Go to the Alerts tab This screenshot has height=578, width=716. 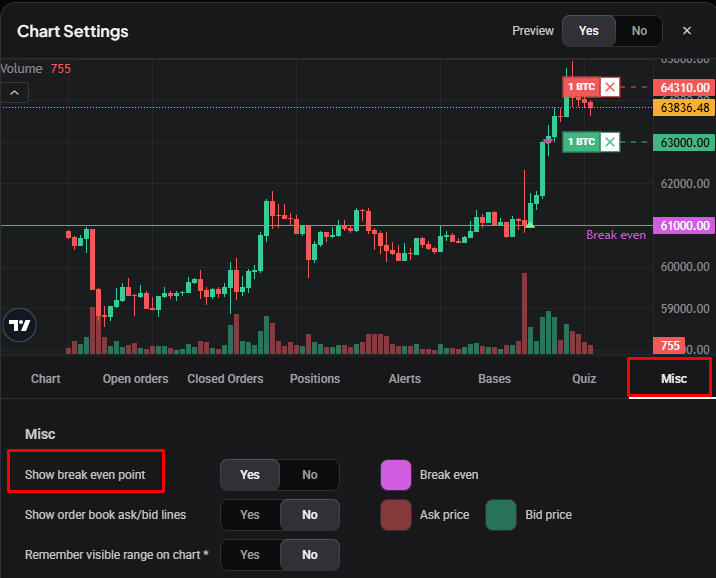pos(405,378)
